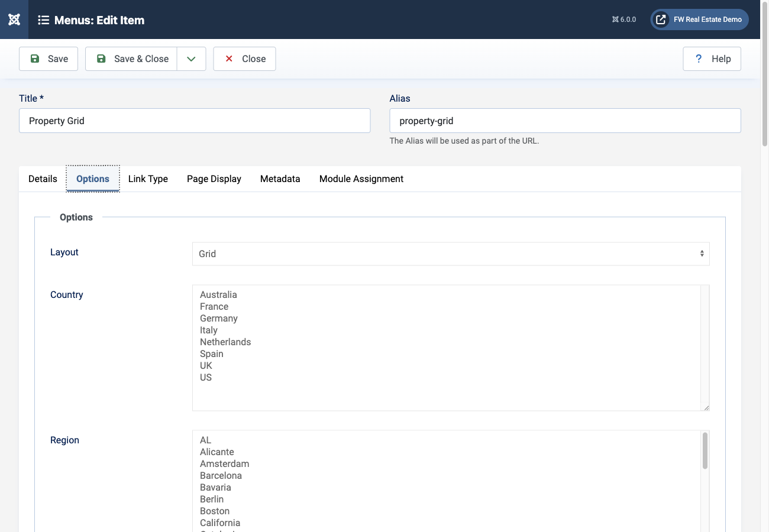Open the Page Display tab
This screenshot has height=532, width=769.
coord(214,179)
